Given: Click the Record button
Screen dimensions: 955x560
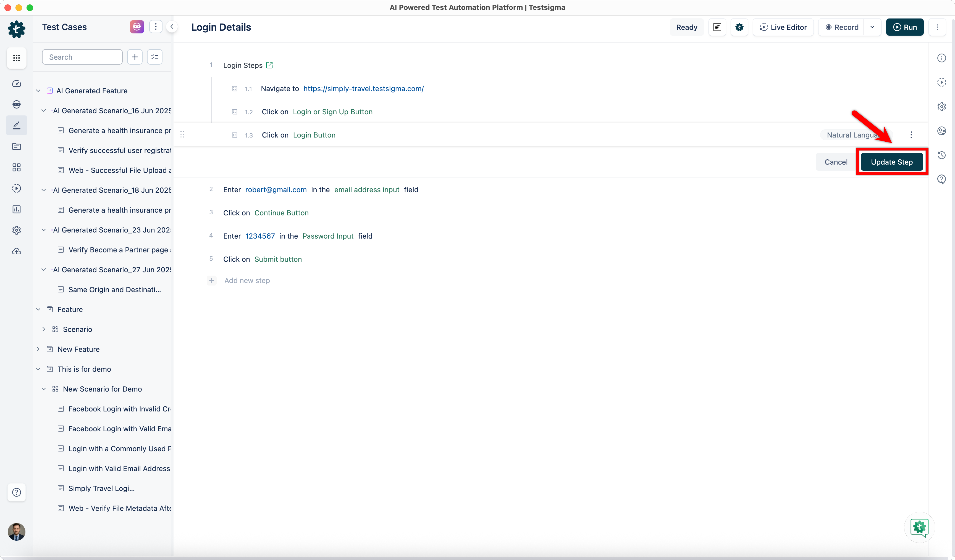Looking at the screenshot, I should point(842,27).
